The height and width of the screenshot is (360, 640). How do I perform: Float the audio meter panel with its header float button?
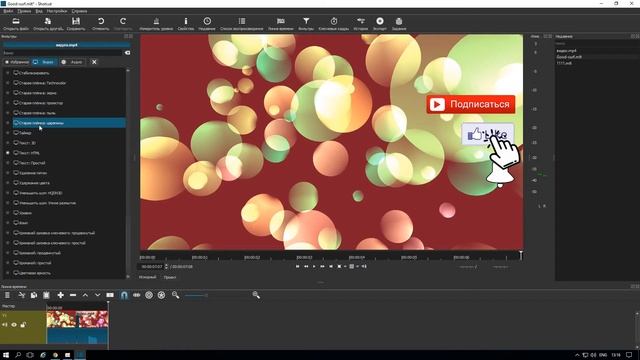tap(546, 36)
